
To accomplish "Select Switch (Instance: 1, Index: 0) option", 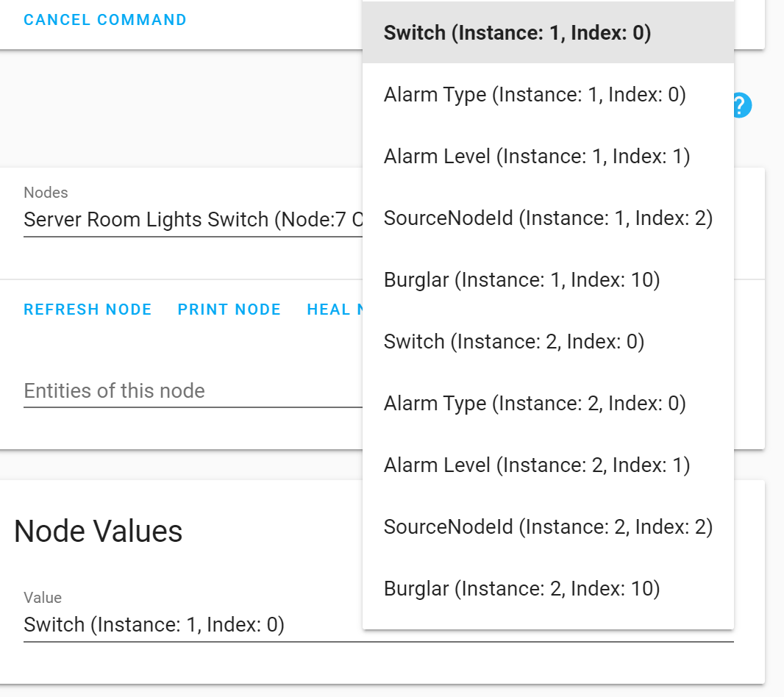I will (517, 33).
